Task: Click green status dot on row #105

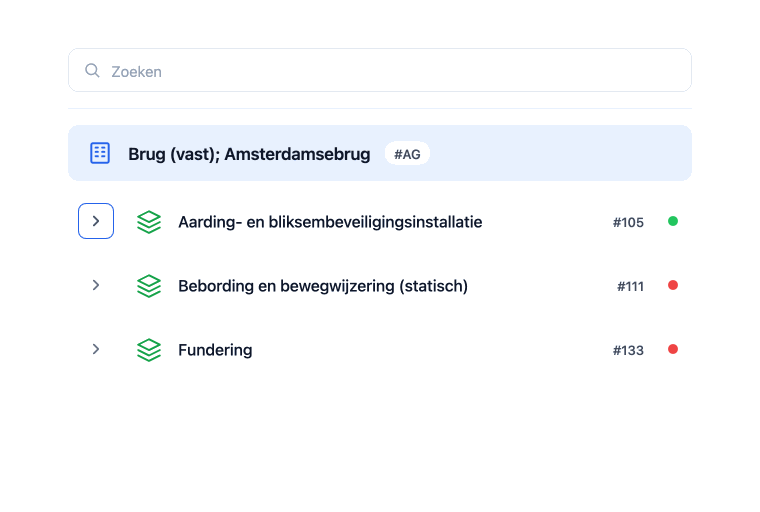Action: pyautogui.click(x=673, y=221)
